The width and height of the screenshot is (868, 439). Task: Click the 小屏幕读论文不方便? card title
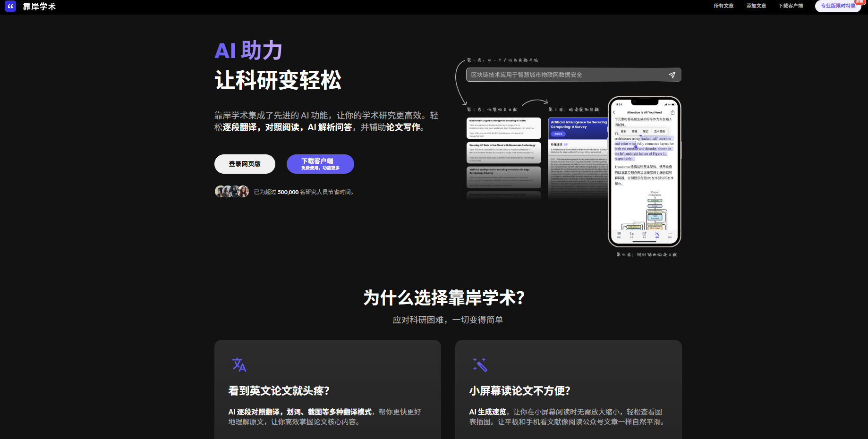click(x=519, y=391)
